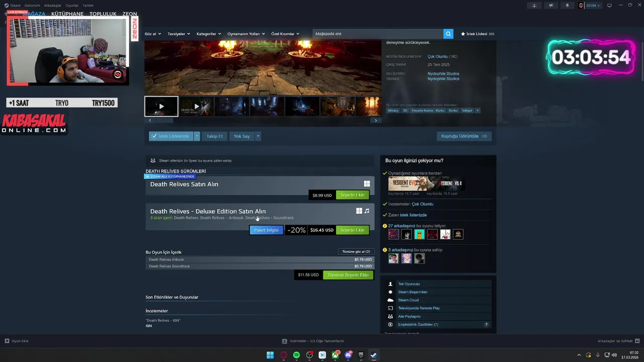This screenshot has height=362, width=644.
Task: Click music note icon on Deluxe Edition
Action: [x=367, y=211]
